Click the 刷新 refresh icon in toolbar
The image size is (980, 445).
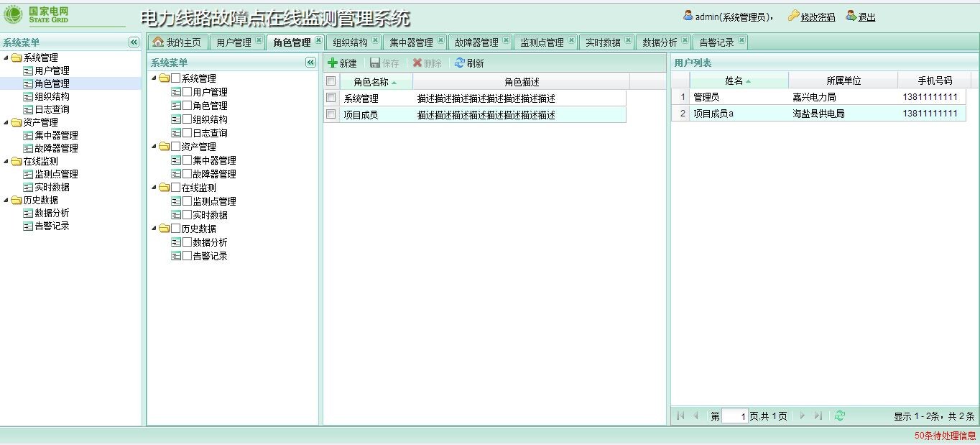pyautogui.click(x=460, y=63)
